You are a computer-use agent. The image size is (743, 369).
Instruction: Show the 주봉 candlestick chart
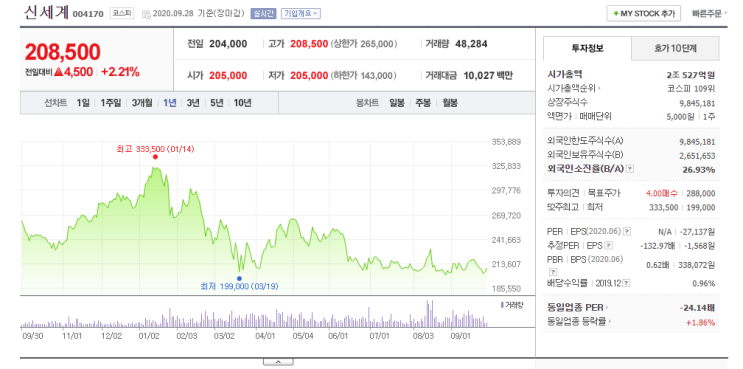pos(423,103)
